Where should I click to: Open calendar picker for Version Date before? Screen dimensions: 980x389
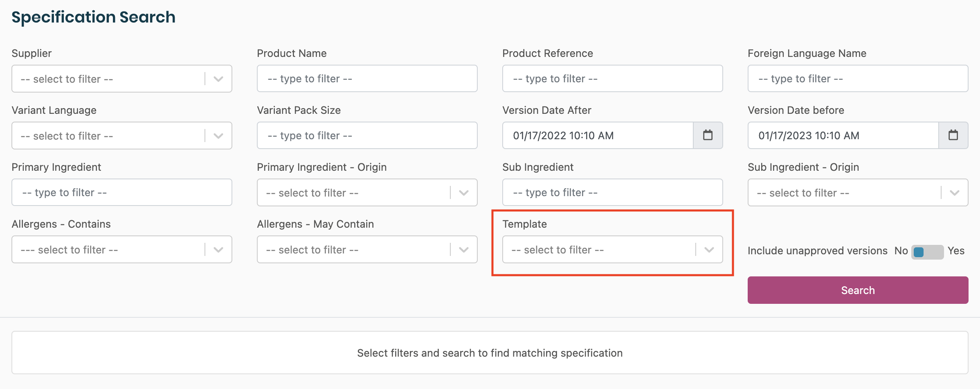point(953,135)
